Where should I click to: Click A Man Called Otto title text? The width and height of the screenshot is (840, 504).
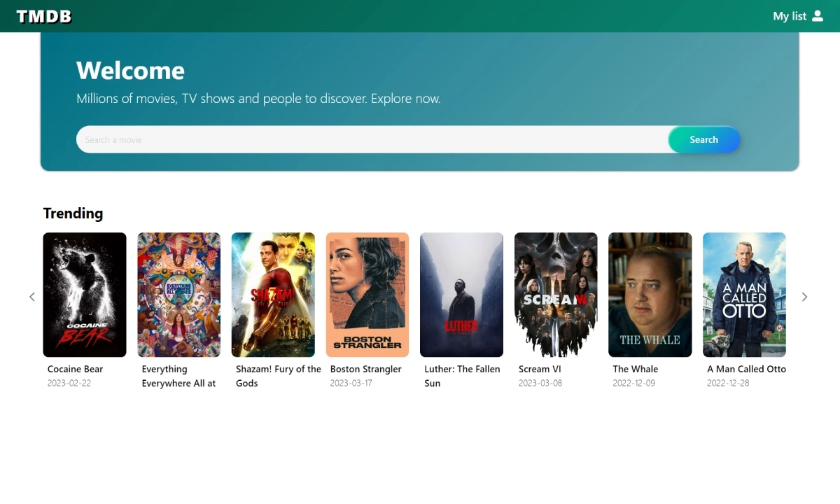(746, 369)
